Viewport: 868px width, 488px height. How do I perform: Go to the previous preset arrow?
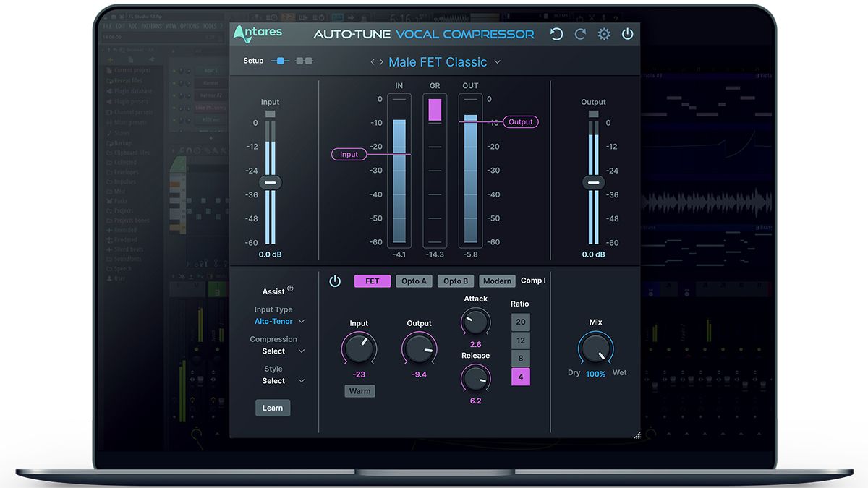tap(373, 62)
